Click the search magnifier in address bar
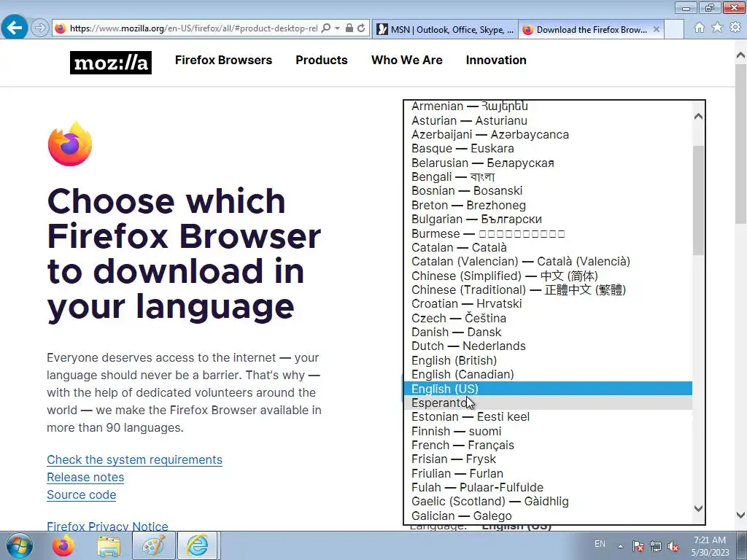 coord(326,28)
